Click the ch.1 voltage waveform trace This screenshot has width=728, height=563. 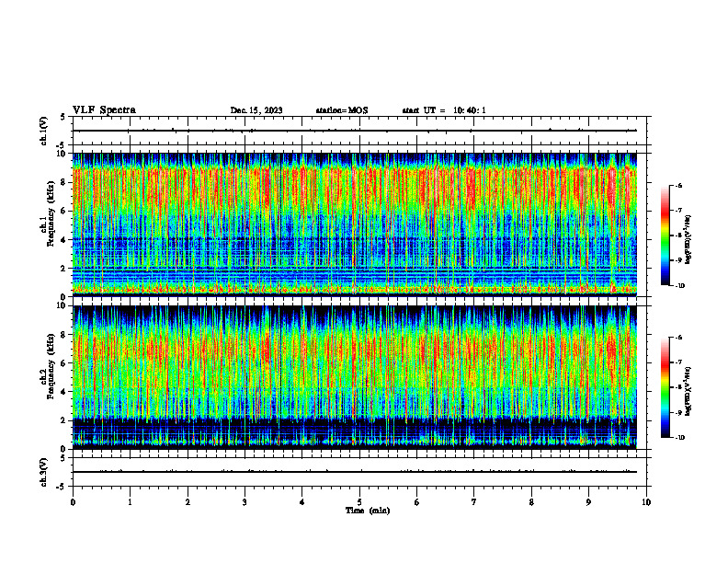pos(355,131)
